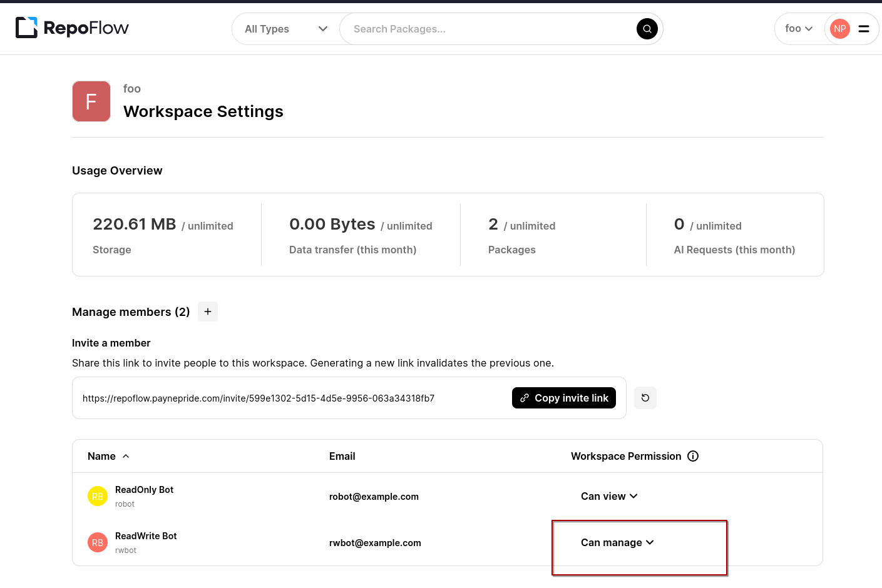Click robot@example.com email address
The height and width of the screenshot is (588, 882).
point(374,497)
